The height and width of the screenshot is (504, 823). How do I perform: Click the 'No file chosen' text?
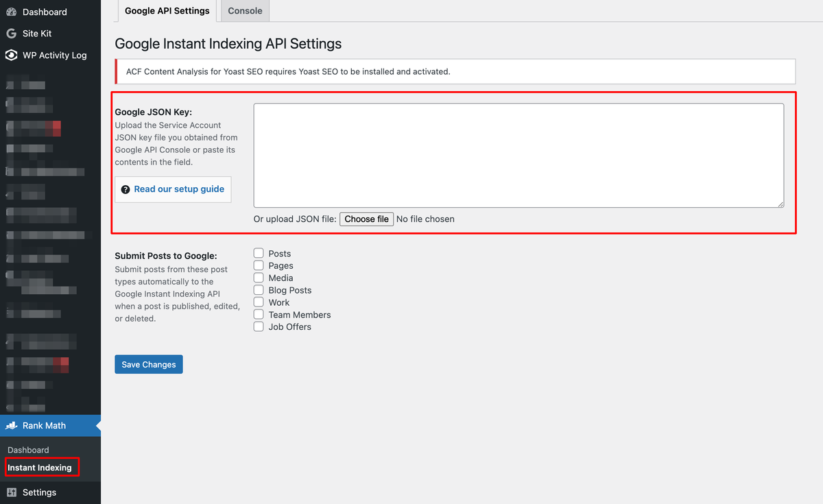(425, 219)
